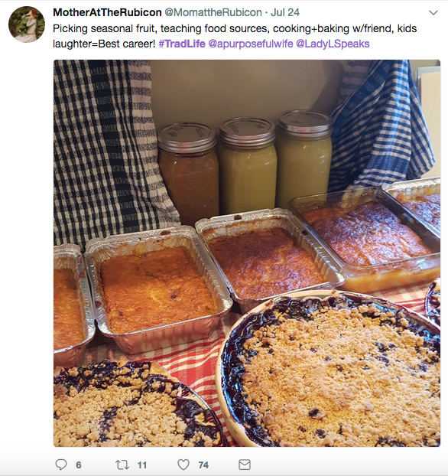Image resolution: width=448 pixels, height=476 pixels.
Task: Open the #TradLife hashtag
Action: tap(182, 44)
